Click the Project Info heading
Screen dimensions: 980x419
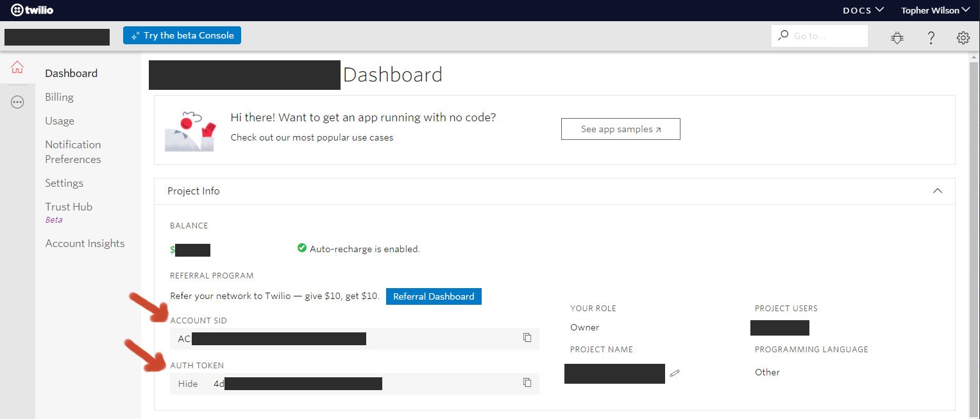pyautogui.click(x=193, y=191)
